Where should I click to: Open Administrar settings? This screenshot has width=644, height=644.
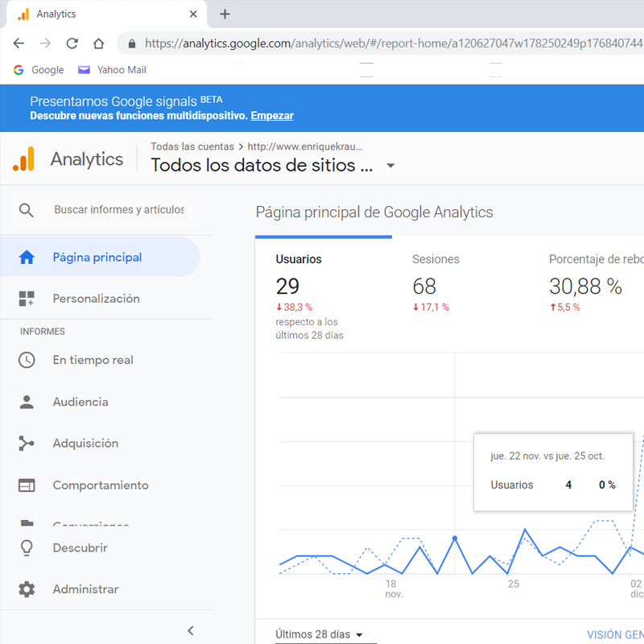85,589
